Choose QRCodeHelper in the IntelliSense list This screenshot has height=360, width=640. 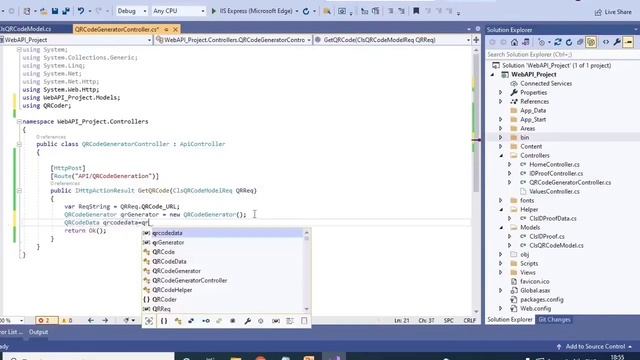(172, 290)
